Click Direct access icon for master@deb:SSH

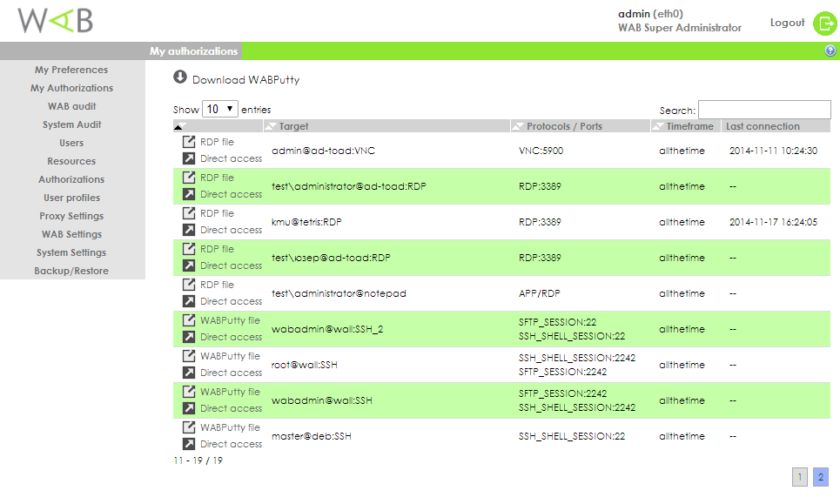188,444
